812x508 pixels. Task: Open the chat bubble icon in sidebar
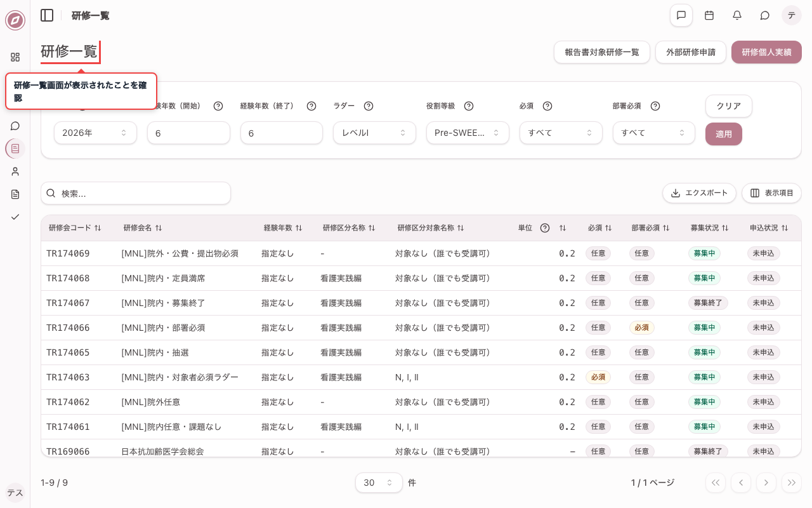coord(15,126)
